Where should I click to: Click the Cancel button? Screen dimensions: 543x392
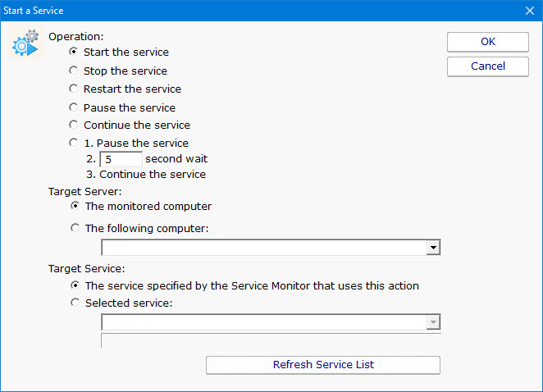[488, 66]
